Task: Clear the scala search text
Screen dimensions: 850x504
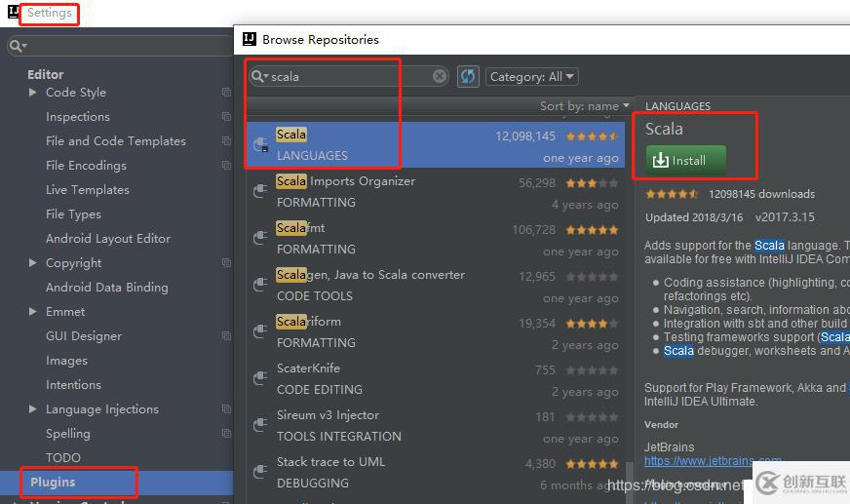Action: coord(440,76)
